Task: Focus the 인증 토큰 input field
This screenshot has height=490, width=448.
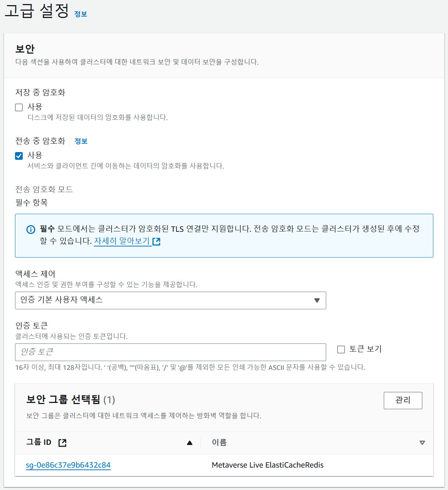Action: tap(170, 352)
